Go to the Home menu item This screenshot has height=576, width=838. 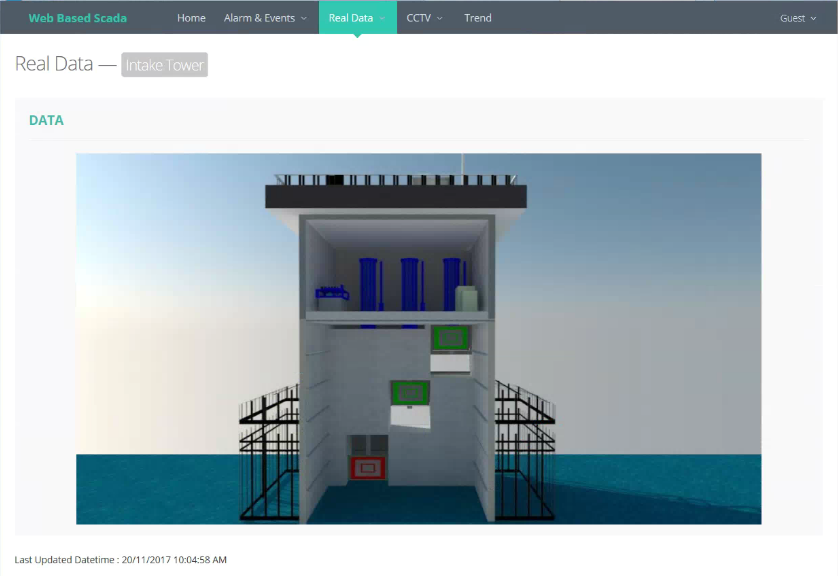(x=191, y=18)
